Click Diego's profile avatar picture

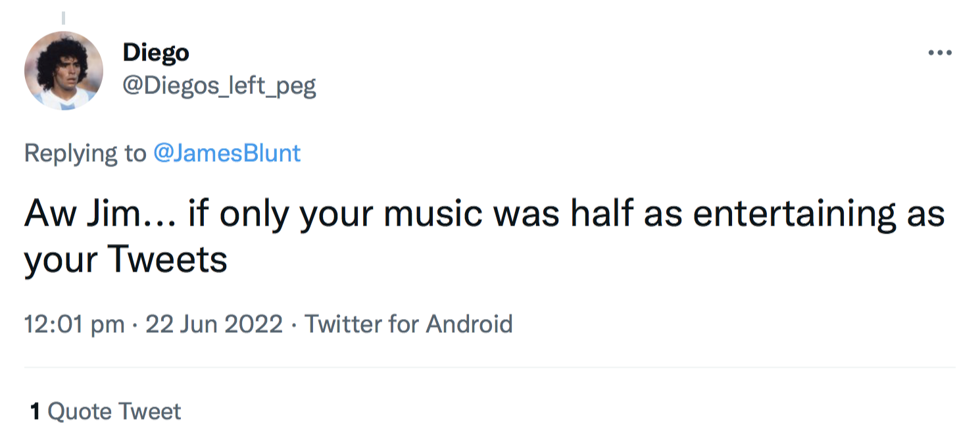coord(64,70)
